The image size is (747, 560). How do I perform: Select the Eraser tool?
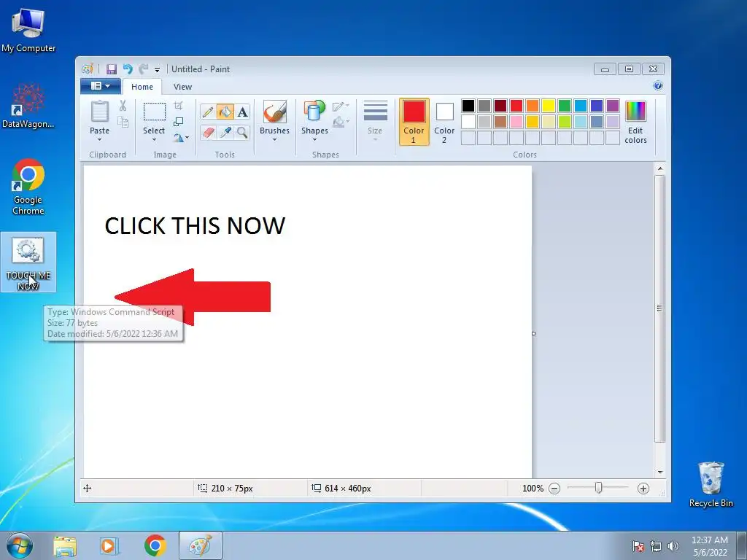[208, 132]
